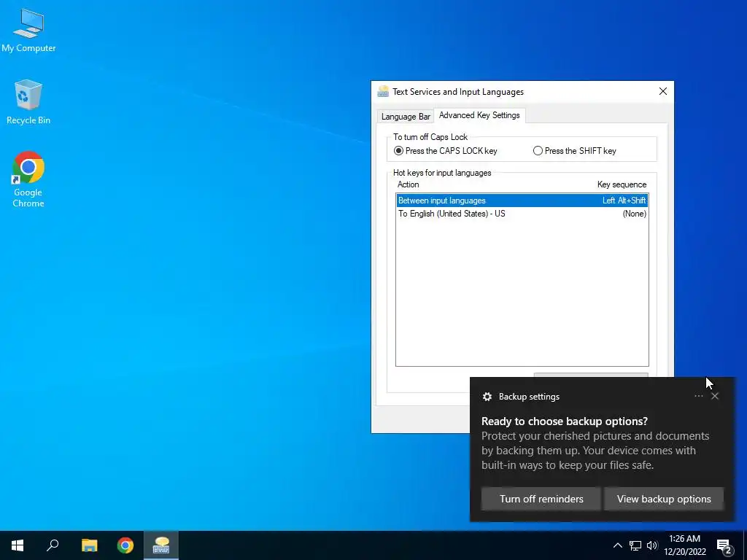747x560 pixels.
Task: Select the Google Chrome desktop shortcut
Action: [28, 179]
